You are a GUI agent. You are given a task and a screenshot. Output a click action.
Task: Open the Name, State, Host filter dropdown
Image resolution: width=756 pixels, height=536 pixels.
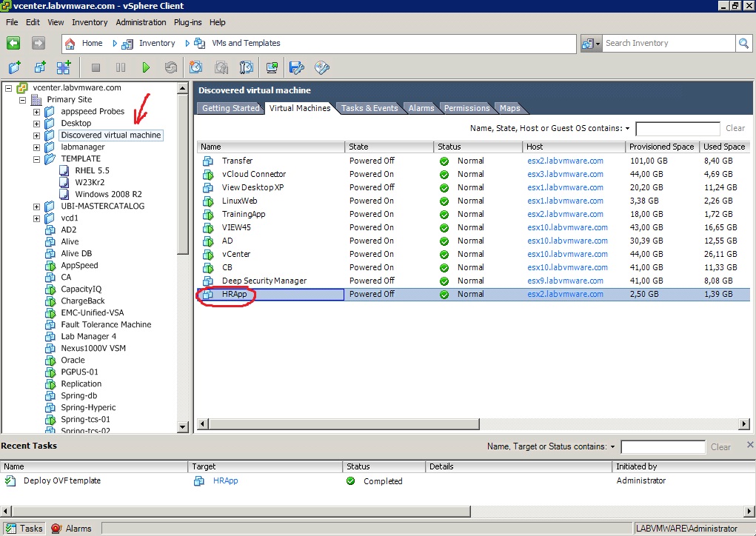click(x=628, y=129)
